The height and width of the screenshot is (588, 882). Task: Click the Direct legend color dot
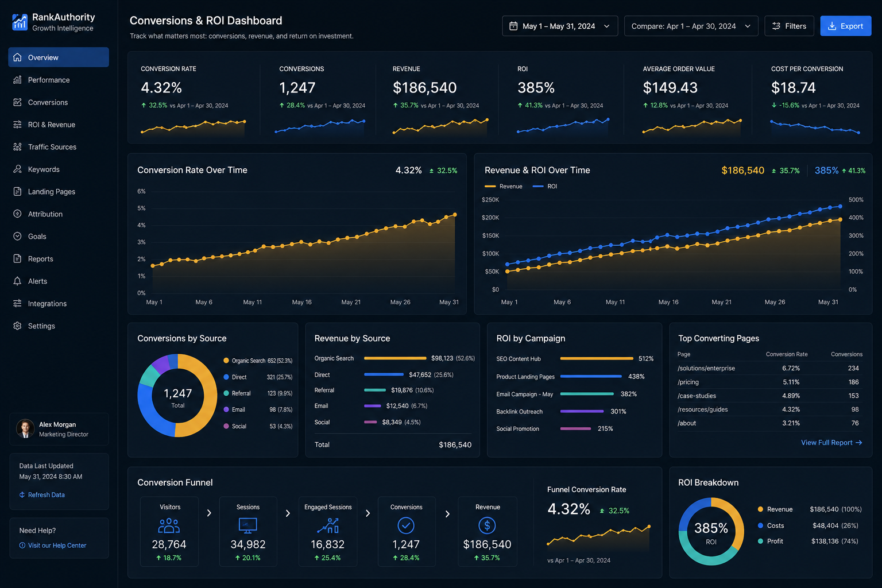coord(226,377)
